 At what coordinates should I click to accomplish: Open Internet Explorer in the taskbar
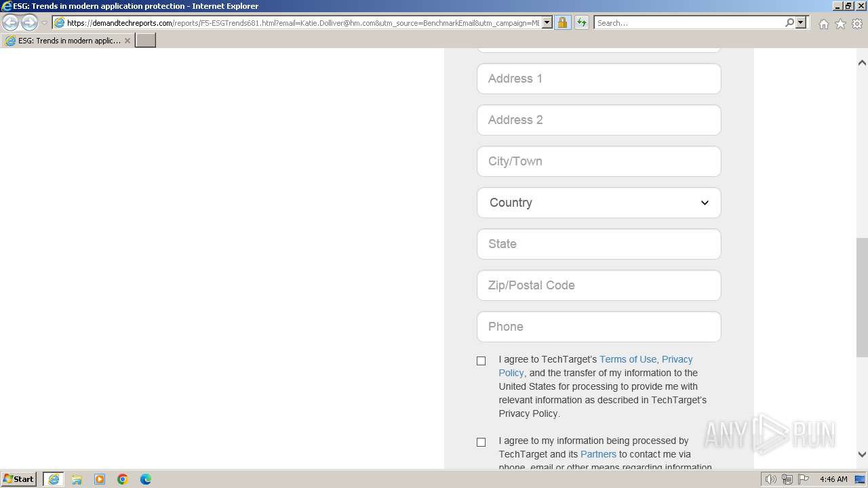click(54, 479)
